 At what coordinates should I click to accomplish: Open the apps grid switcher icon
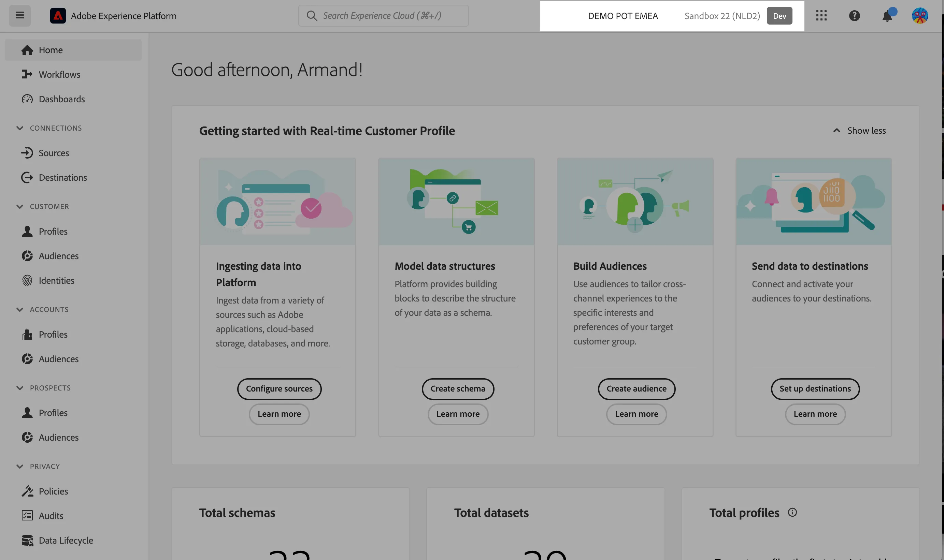[x=821, y=15]
